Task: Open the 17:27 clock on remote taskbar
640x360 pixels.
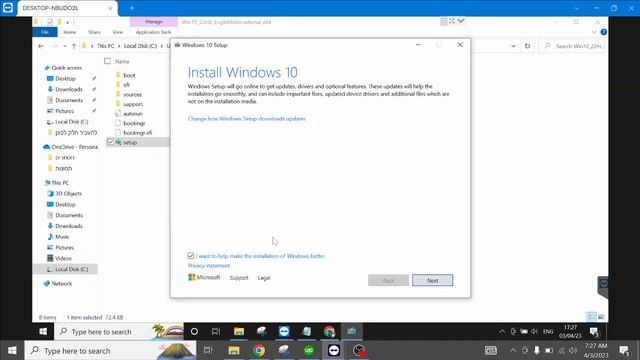Action: coord(570,331)
